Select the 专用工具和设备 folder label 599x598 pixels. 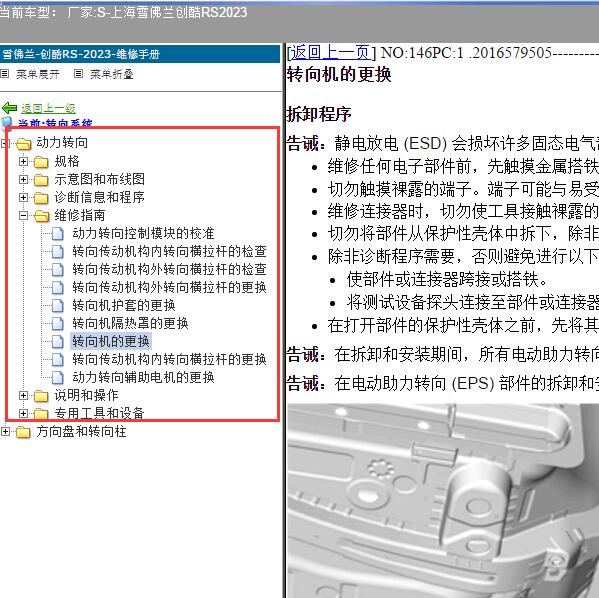coord(99,413)
